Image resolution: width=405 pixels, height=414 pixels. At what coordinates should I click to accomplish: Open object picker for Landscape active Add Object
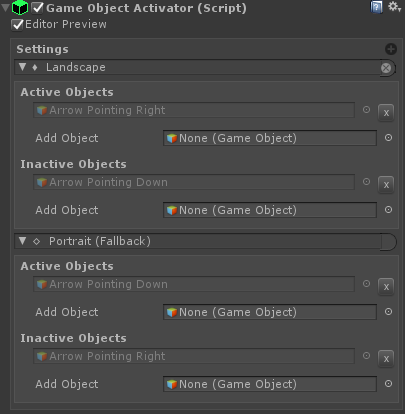pos(388,138)
